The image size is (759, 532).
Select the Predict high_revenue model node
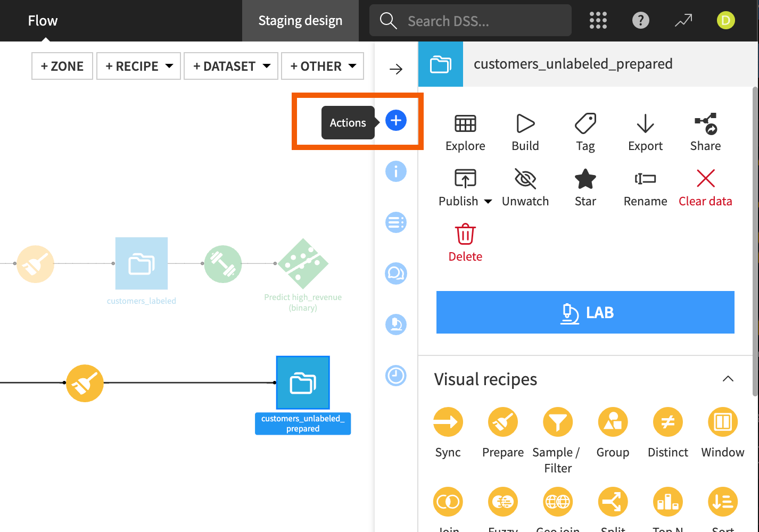303,263
